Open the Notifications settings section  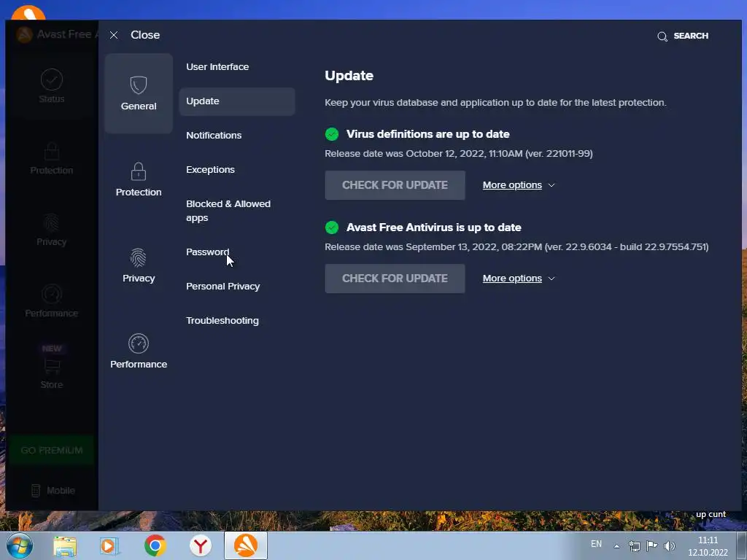(214, 135)
